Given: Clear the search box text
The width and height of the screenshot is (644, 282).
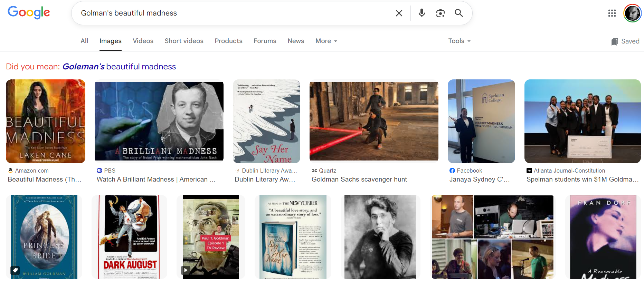Looking at the screenshot, I should point(399,13).
